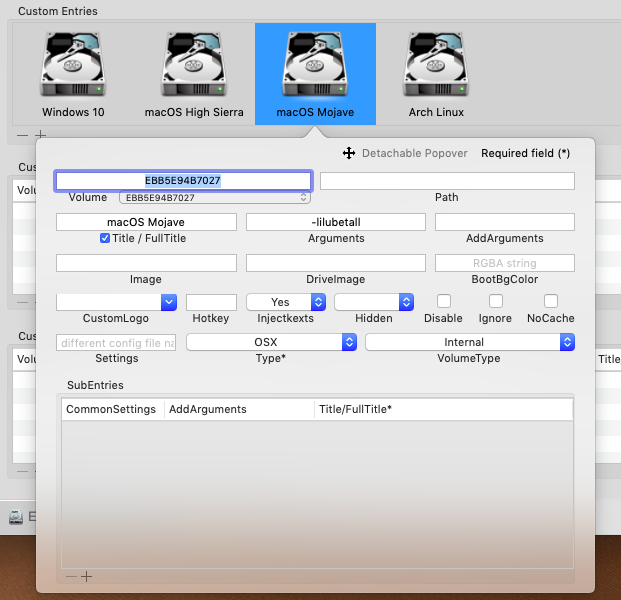Click the Title/FullTitle* column header
The image size is (621, 600).
click(x=444, y=409)
